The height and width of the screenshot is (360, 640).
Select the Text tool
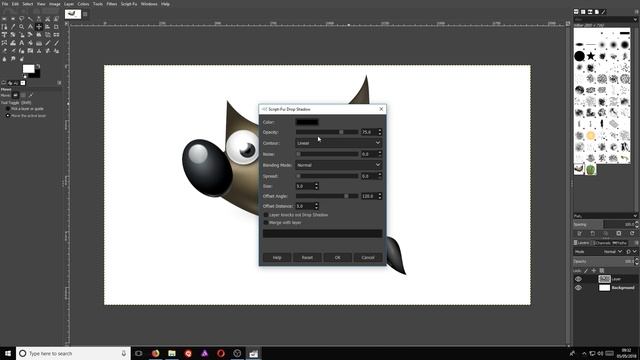tap(22, 42)
